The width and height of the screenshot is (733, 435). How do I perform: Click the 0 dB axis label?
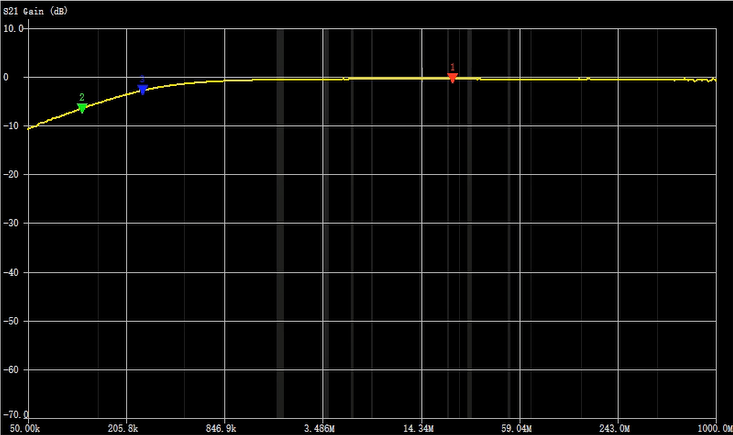[x=6, y=78]
